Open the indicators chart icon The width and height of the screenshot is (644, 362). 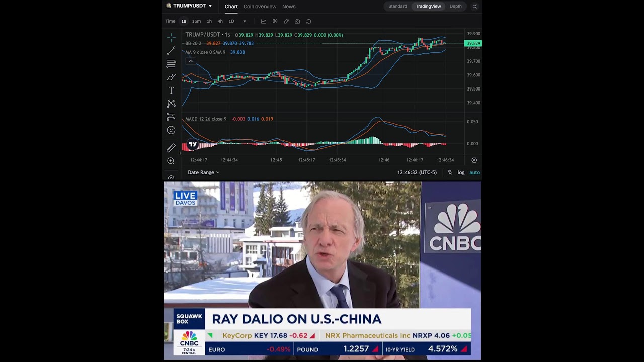[x=263, y=21]
